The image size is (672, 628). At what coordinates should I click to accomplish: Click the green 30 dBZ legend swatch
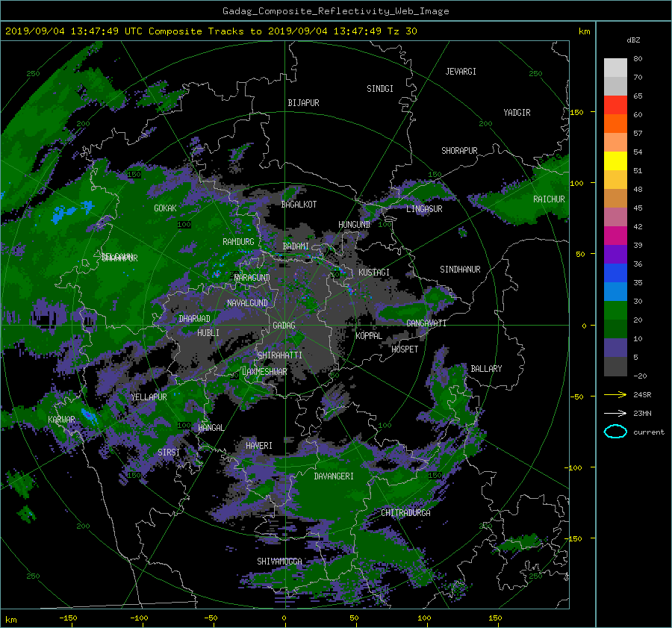tap(615, 311)
